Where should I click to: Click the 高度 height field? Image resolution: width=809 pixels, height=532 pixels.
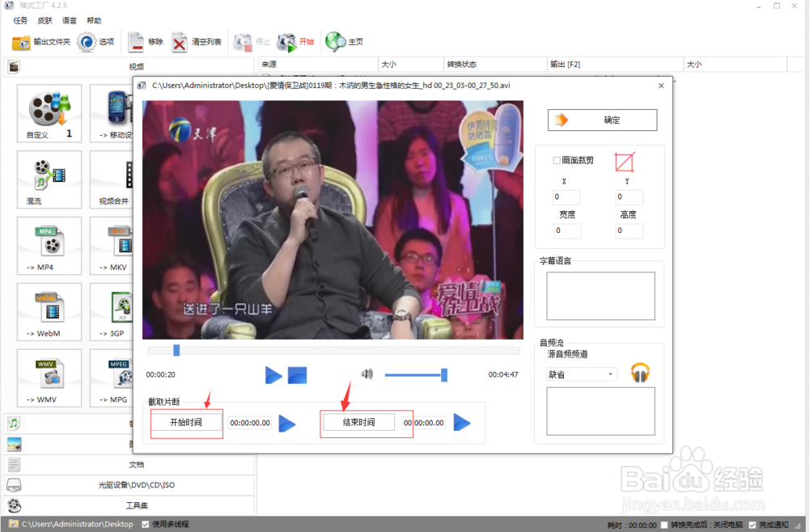(629, 231)
